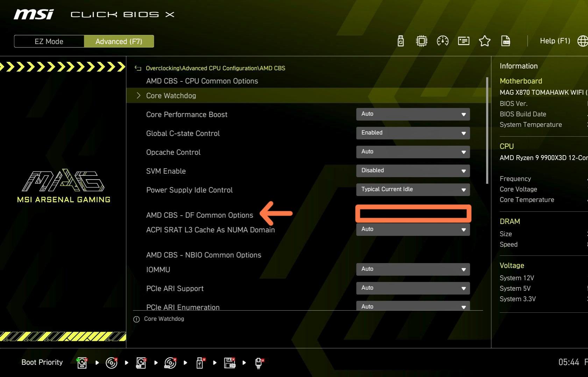Click the Global C-state Control label
588x377 pixels.
point(183,133)
